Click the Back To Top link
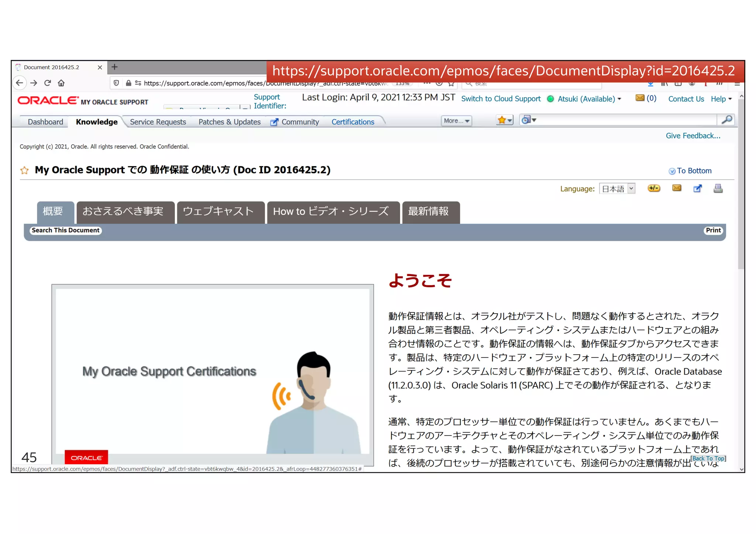756x534 pixels. tap(708, 458)
